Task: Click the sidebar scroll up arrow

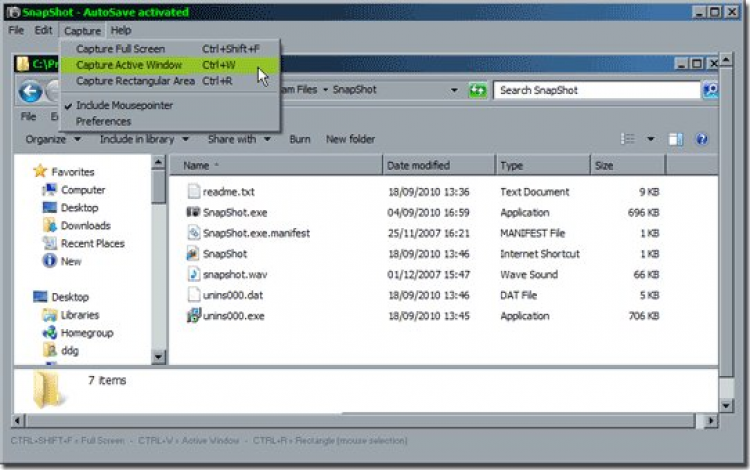Action: 158,163
